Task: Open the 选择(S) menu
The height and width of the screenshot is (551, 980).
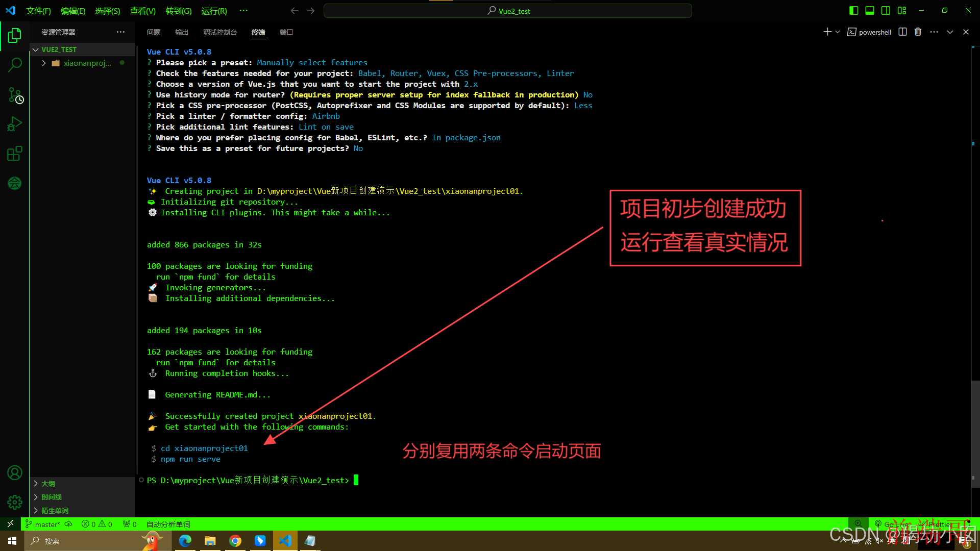Action: pyautogui.click(x=108, y=11)
